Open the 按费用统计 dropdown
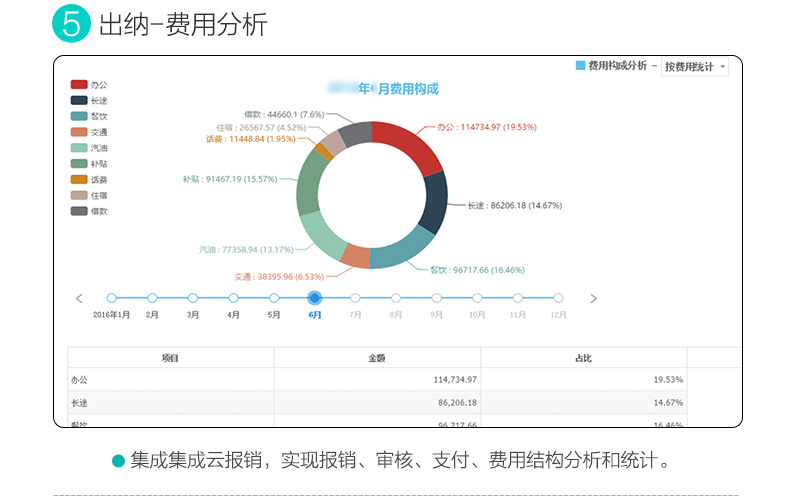The width and height of the screenshot is (790, 501). [694, 67]
